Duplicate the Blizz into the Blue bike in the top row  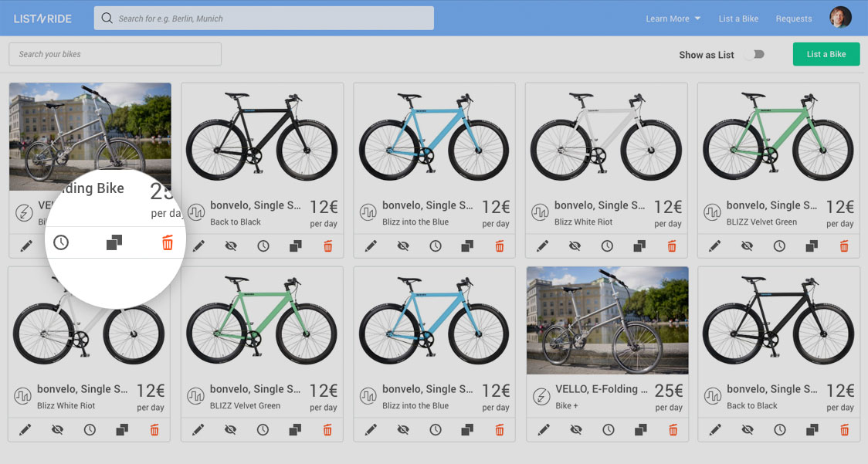click(x=467, y=246)
